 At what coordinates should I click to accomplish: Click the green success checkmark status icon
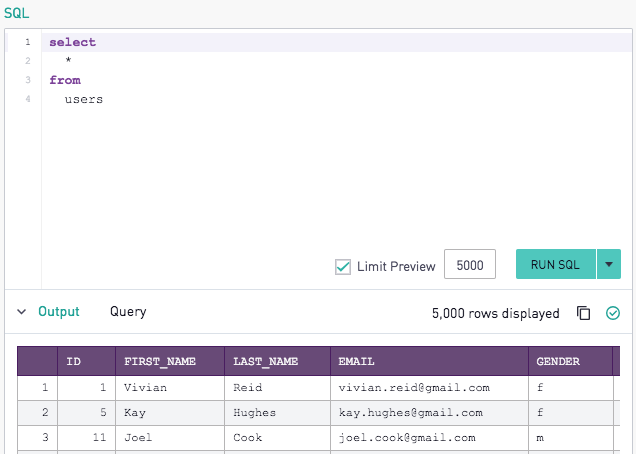point(612,313)
